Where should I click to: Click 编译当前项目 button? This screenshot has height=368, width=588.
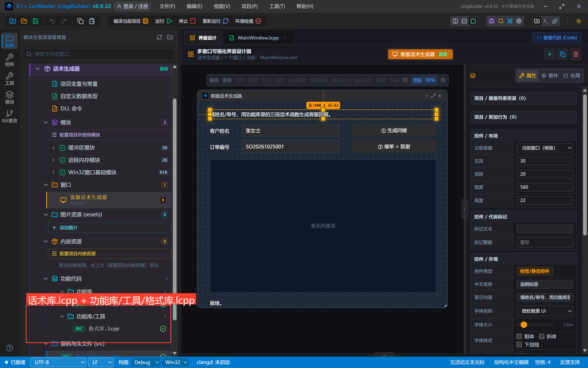pyautogui.click(x=131, y=21)
